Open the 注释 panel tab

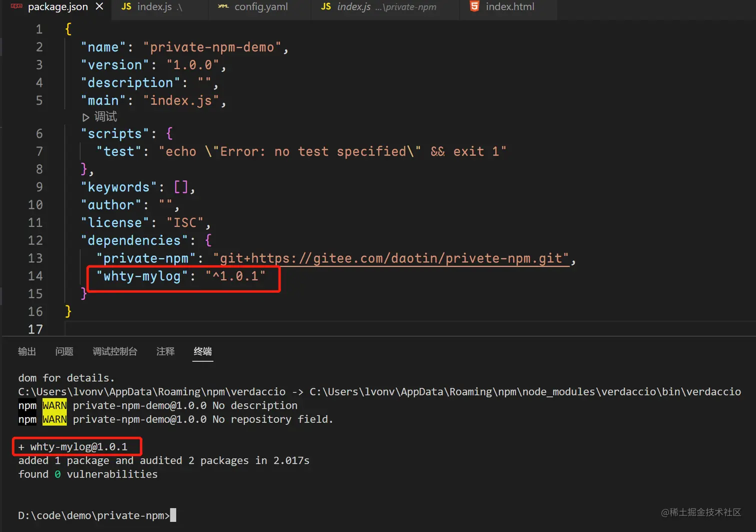(165, 352)
